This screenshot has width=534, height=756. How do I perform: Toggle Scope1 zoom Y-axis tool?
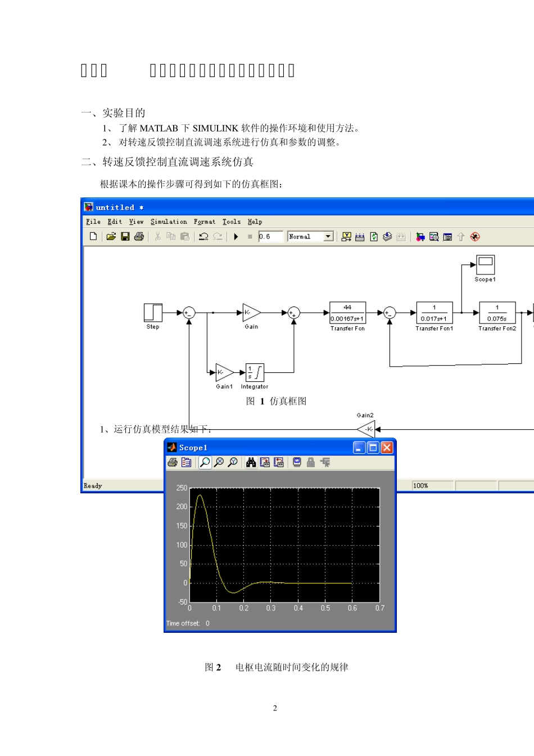(232, 462)
